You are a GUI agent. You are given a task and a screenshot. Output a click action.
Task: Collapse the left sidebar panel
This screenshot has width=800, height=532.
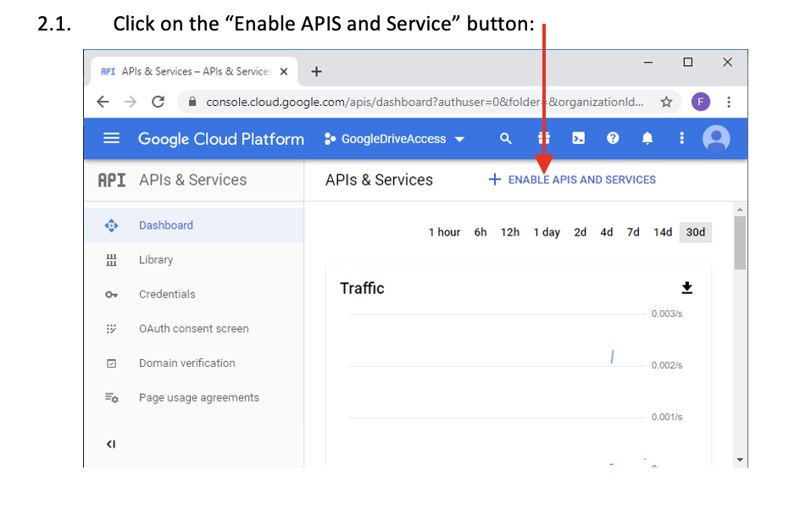click(x=111, y=444)
